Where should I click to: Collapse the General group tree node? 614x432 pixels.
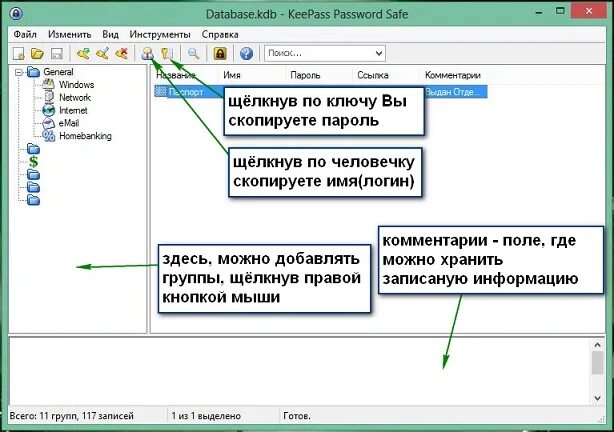point(18,72)
